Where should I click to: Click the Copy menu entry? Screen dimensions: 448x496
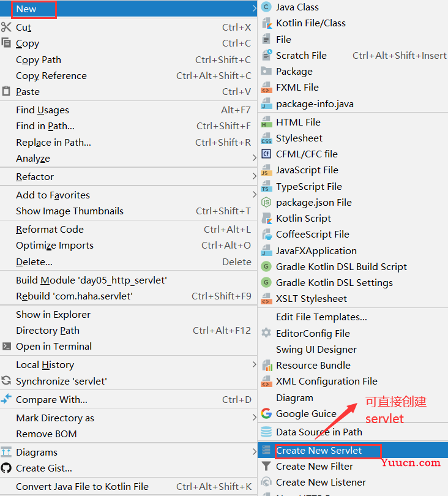[129, 43]
